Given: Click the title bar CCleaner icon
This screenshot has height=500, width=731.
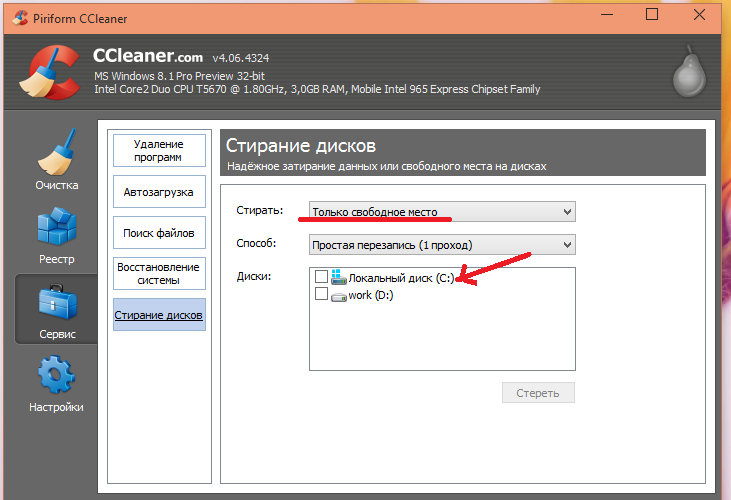Looking at the screenshot, I should pyautogui.click(x=20, y=18).
